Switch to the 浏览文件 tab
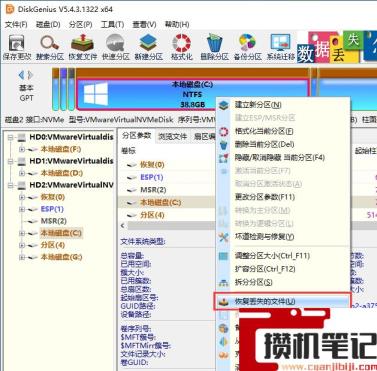Image resolution: width=377 pixels, height=371 pixels. [172, 136]
